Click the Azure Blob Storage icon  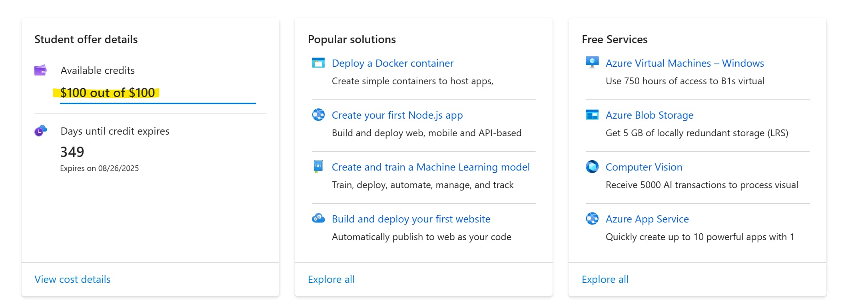click(x=592, y=115)
